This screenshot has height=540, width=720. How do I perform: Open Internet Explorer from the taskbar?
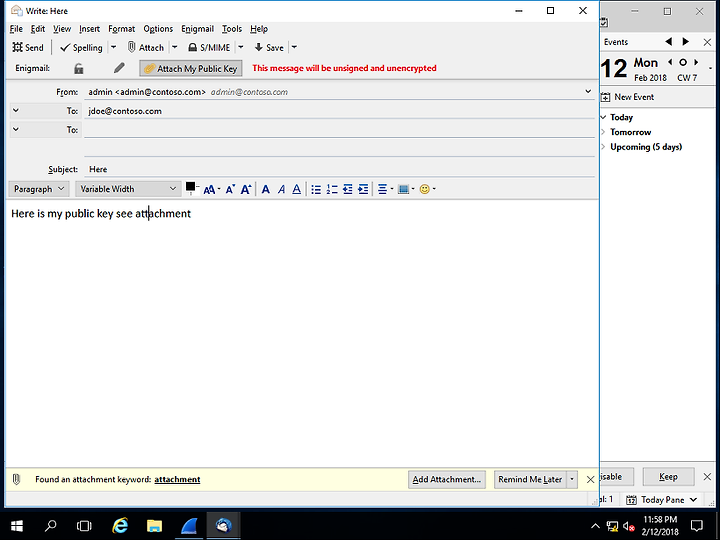(x=120, y=525)
